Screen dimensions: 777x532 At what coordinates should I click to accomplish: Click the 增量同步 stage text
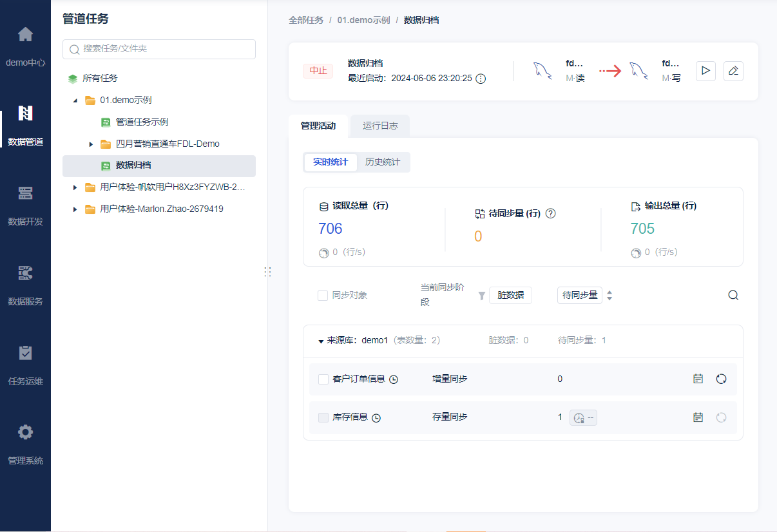click(450, 379)
